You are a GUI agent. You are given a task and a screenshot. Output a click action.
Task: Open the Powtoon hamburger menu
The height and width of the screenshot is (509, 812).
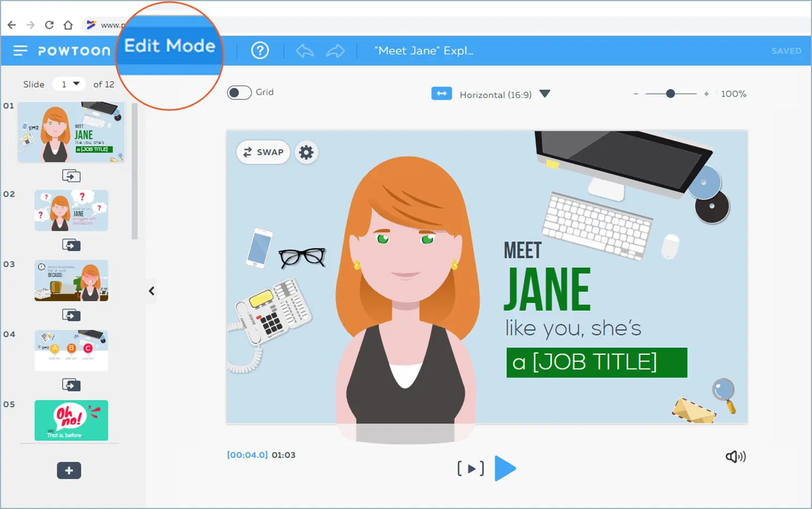point(20,51)
